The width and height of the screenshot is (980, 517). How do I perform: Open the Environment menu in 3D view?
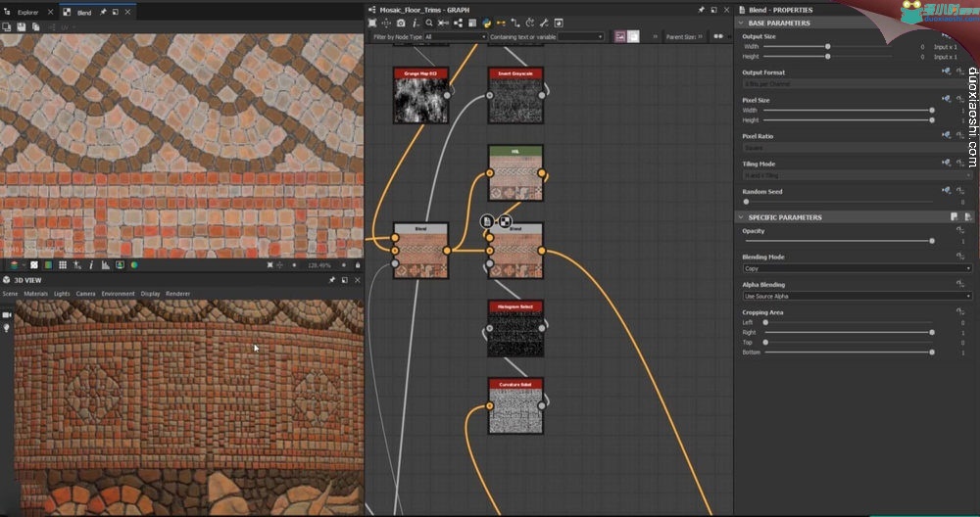click(x=119, y=294)
